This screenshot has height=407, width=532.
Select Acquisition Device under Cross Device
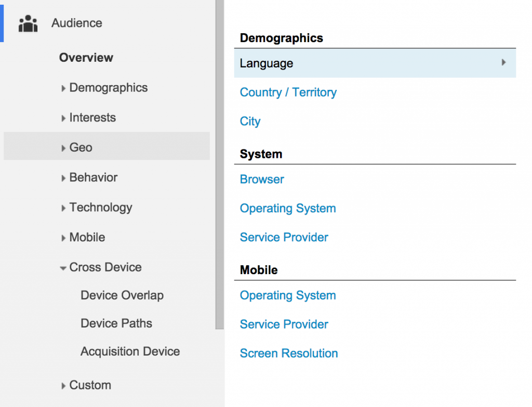tap(130, 351)
